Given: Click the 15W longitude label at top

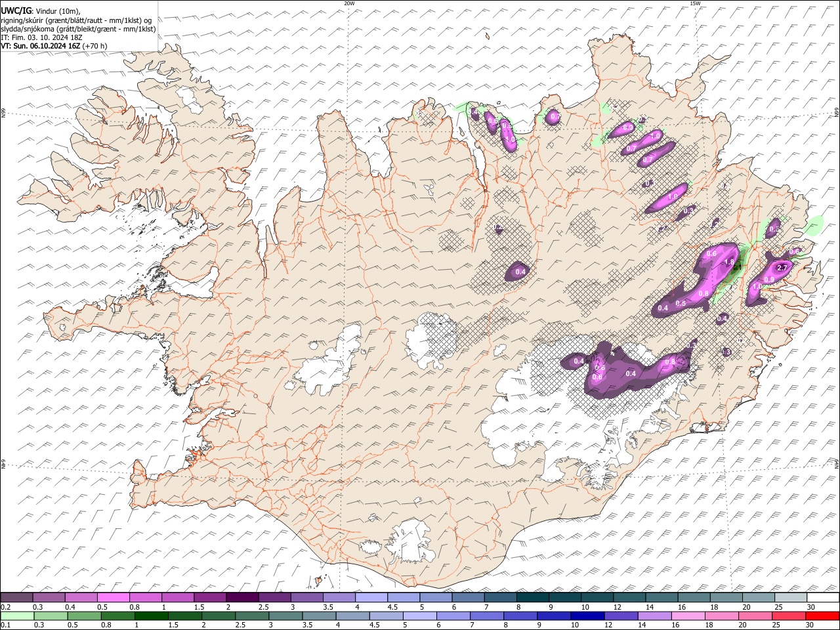Looking at the screenshot, I should tap(695, 3).
